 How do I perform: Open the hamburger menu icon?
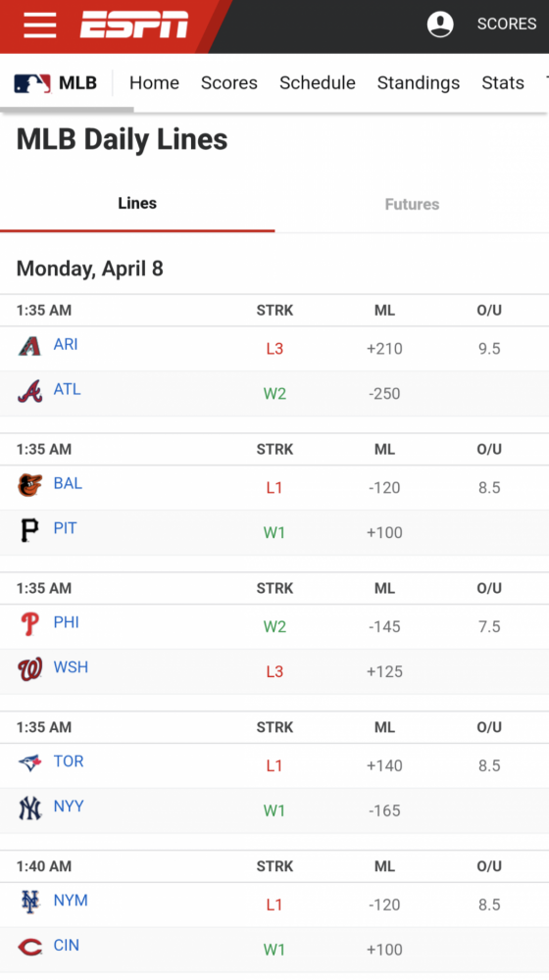[40, 25]
